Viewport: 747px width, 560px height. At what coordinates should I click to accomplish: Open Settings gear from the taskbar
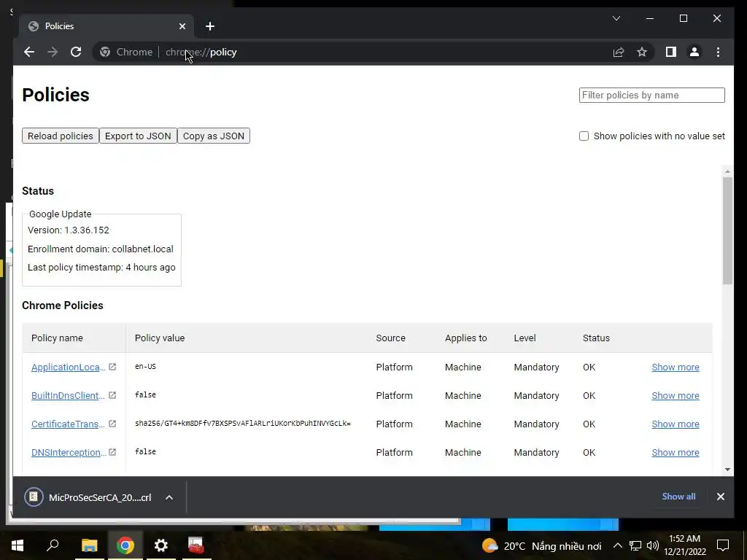pos(161,545)
